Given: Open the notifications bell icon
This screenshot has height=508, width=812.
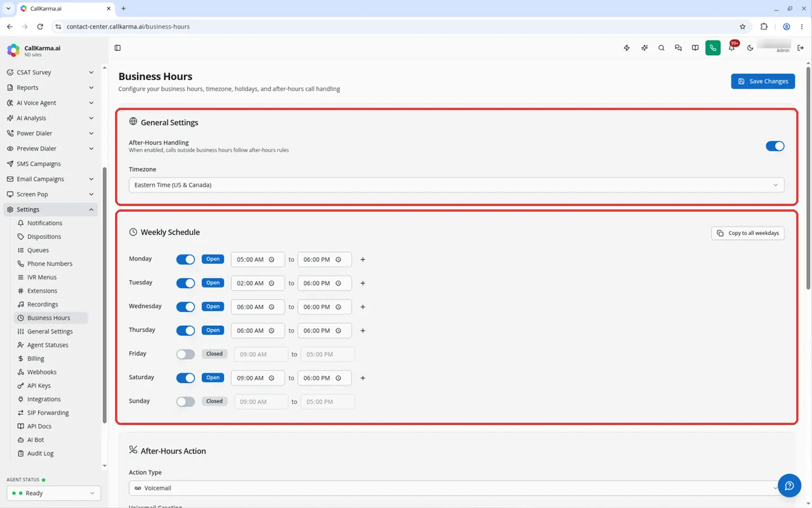Looking at the screenshot, I should [731, 48].
